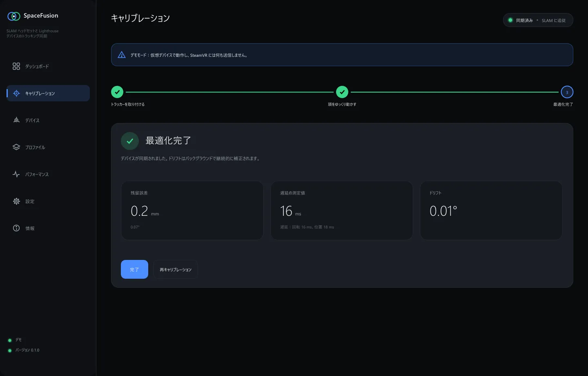The width and height of the screenshot is (588, 376).
Task: Open the ダッシュボード grid icon
Action: coord(16,66)
